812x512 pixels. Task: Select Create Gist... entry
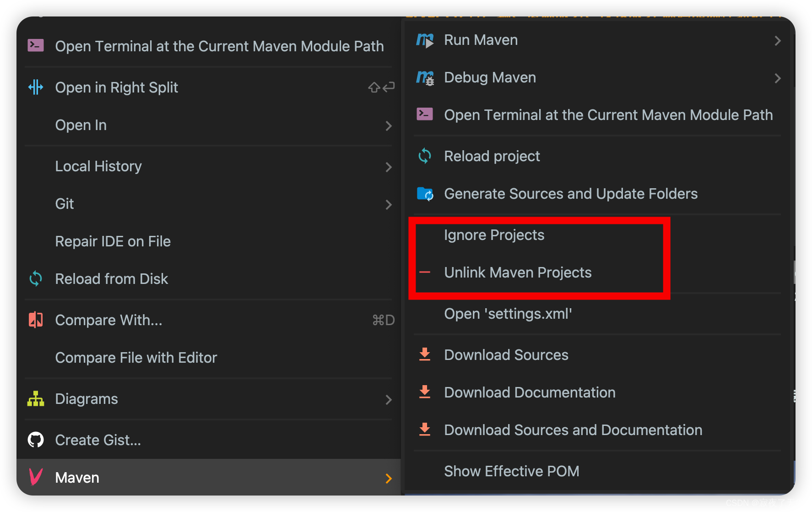point(209,440)
